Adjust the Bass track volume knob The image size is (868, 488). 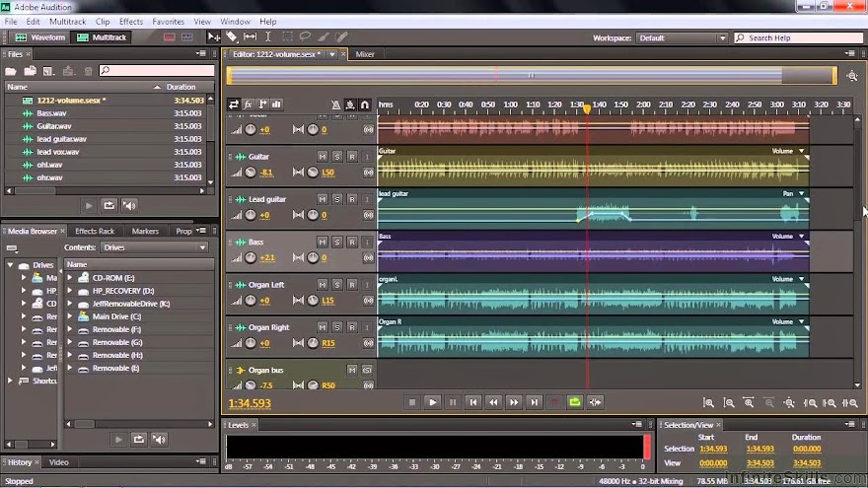pos(251,257)
